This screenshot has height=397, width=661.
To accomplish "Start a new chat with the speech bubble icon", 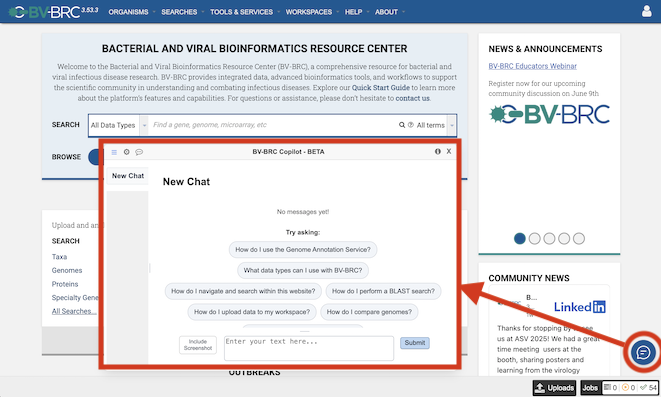I will coord(139,152).
